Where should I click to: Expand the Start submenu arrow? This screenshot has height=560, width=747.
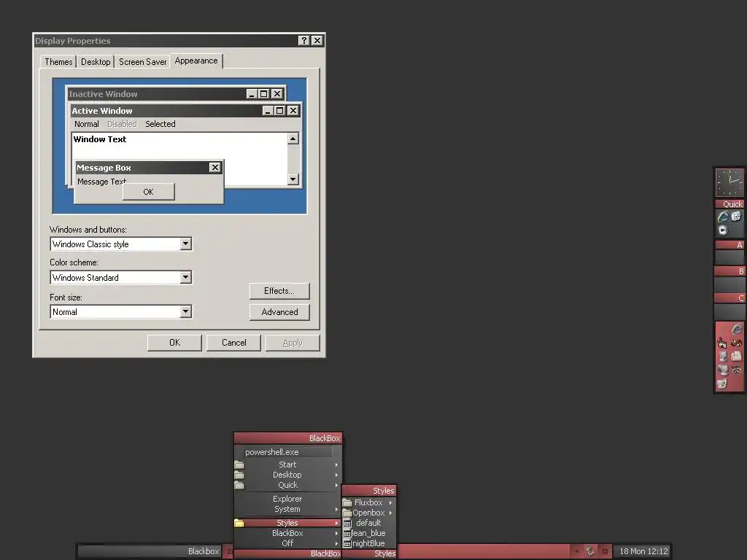(x=336, y=464)
